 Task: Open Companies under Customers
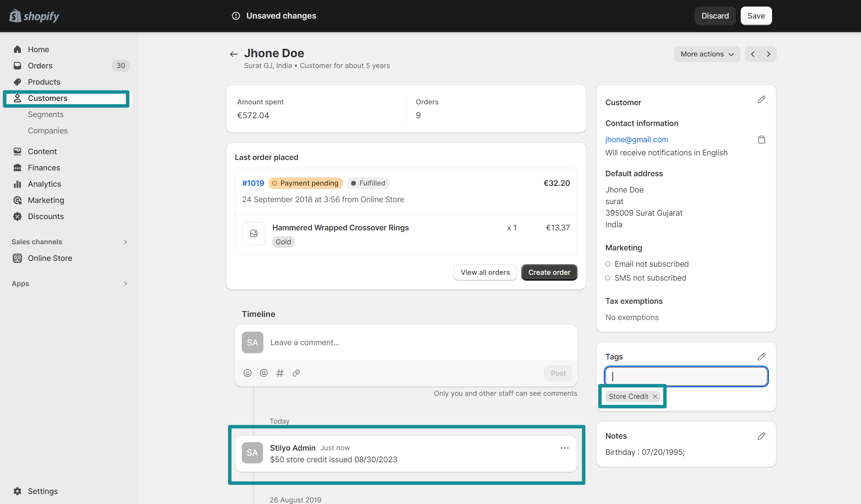[48, 130]
